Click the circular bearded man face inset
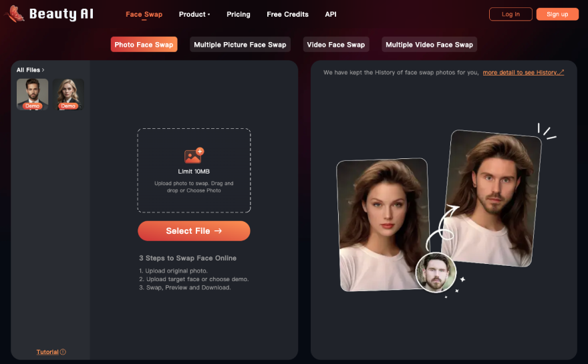This screenshot has height=364, width=588. tap(435, 272)
